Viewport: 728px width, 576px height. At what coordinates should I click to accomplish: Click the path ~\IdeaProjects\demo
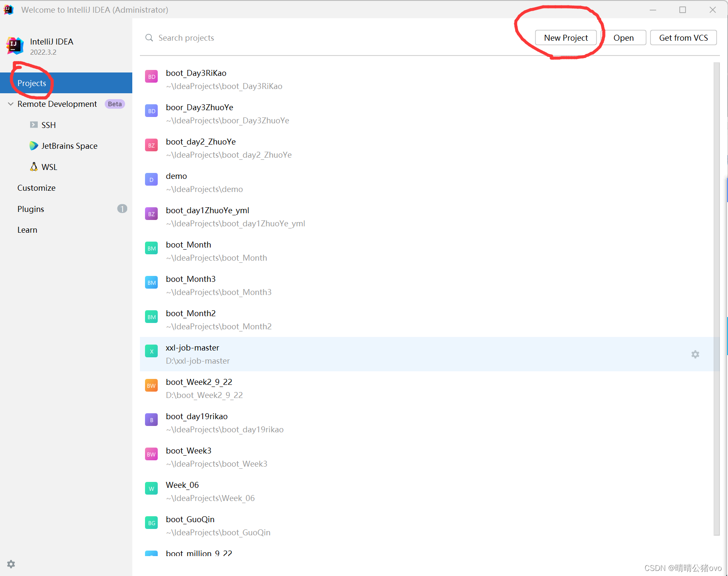pyautogui.click(x=204, y=189)
